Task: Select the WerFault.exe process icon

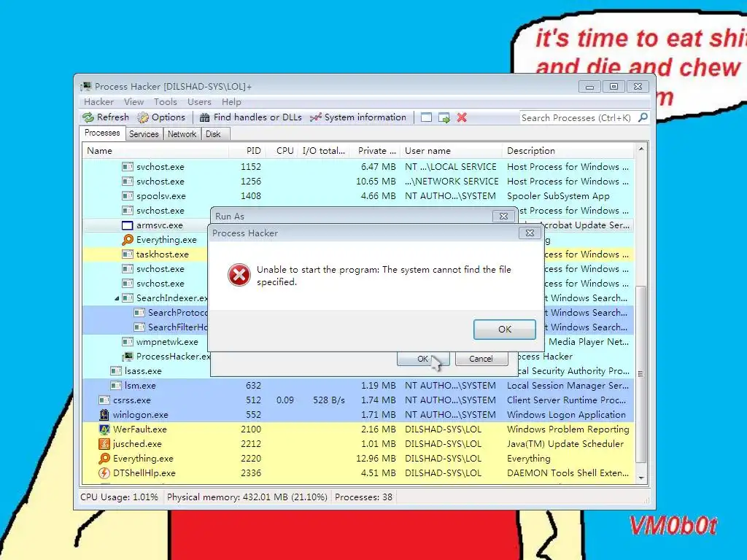Action: pyautogui.click(x=104, y=429)
